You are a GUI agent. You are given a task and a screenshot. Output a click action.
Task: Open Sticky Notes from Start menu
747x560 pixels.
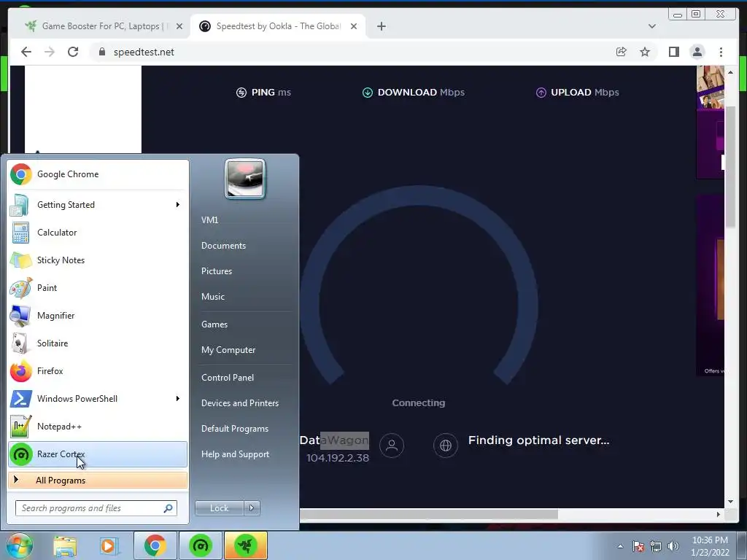tap(98, 260)
